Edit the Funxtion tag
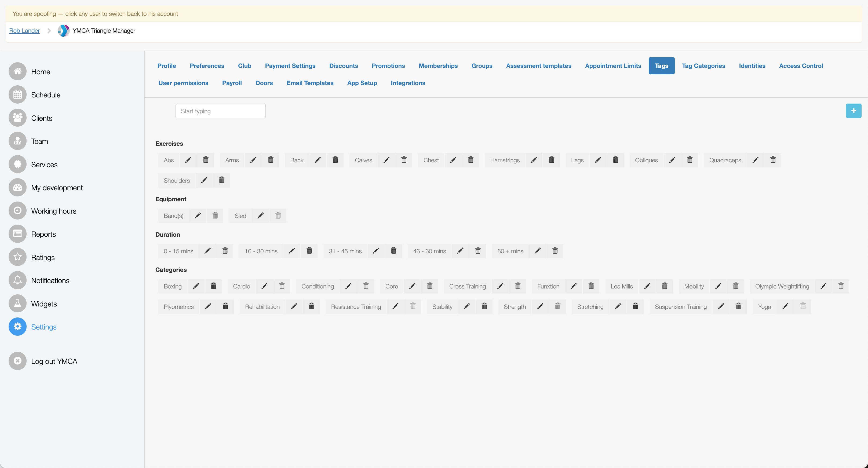Screen dimensions: 868x468 (574, 286)
